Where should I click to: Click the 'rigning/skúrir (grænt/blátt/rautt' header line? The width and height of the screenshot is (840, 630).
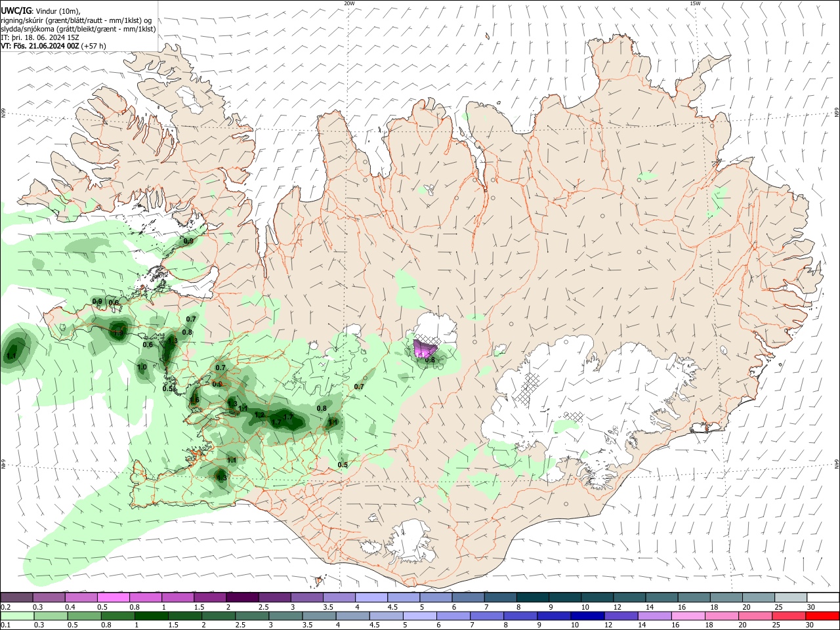(75, 20)
